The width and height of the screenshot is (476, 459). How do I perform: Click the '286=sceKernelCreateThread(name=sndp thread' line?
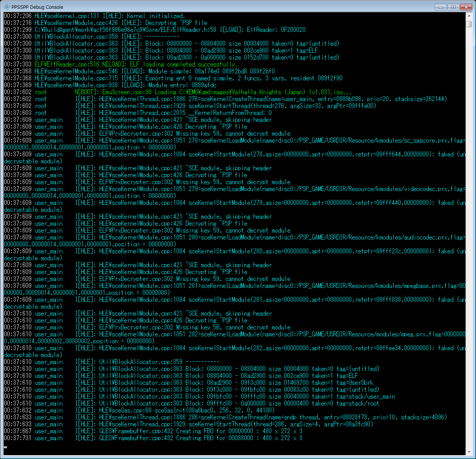click(225, 417)
